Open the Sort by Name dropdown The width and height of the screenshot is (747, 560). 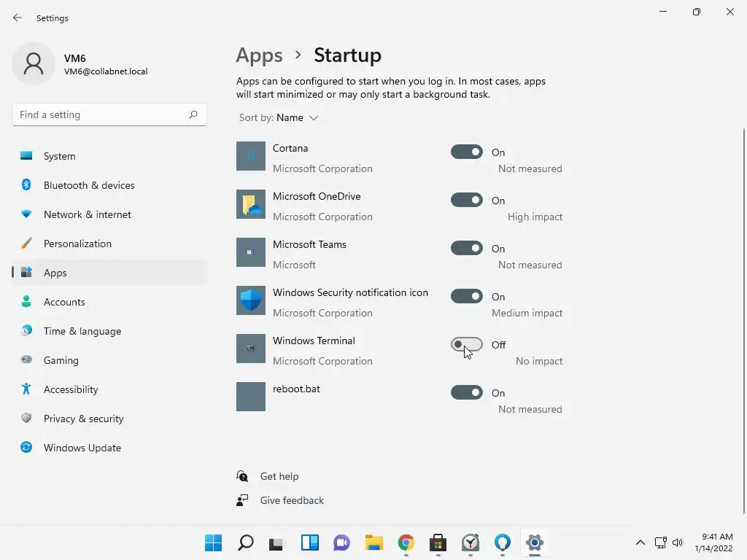[279, 117]
